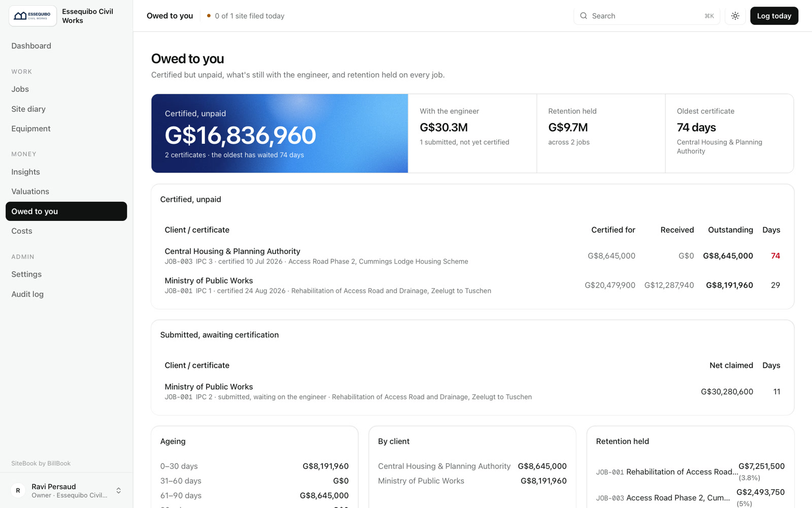This screenshot has width=812, height=508.
Task: Click the 31–60 days ageing row
Action: point(254,481)
